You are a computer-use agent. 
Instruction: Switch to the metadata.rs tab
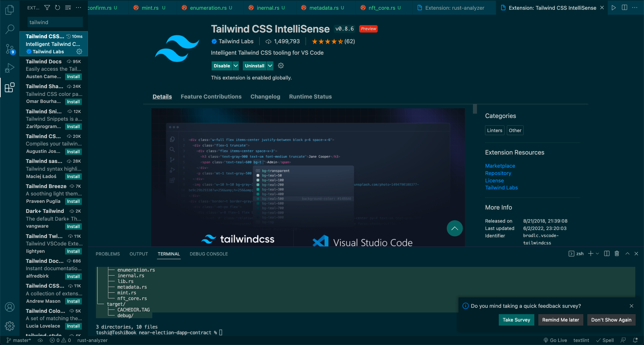click(323, 8)
